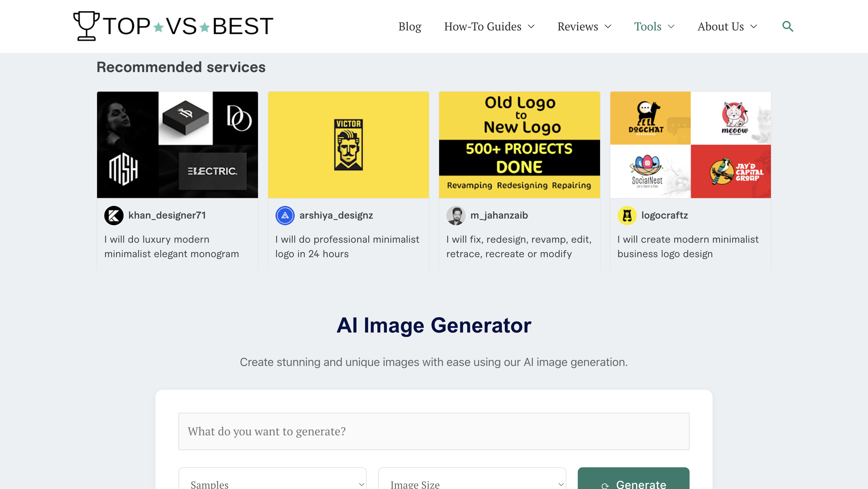Open the luxury monogram logo thumbnail
868x489 pixels.
coord(177,145)
